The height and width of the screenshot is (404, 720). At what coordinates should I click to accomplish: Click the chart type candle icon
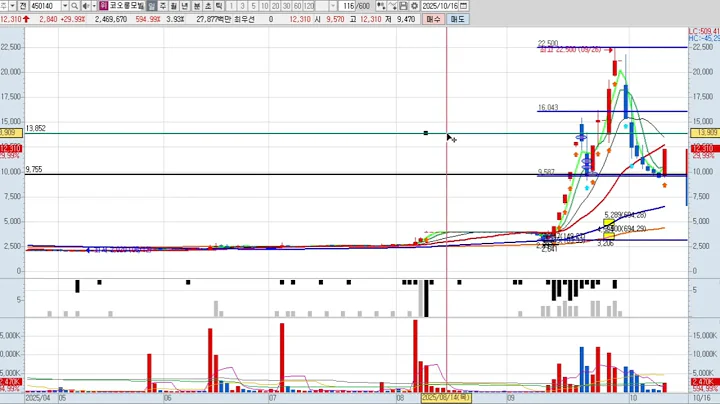pos(381,6)
